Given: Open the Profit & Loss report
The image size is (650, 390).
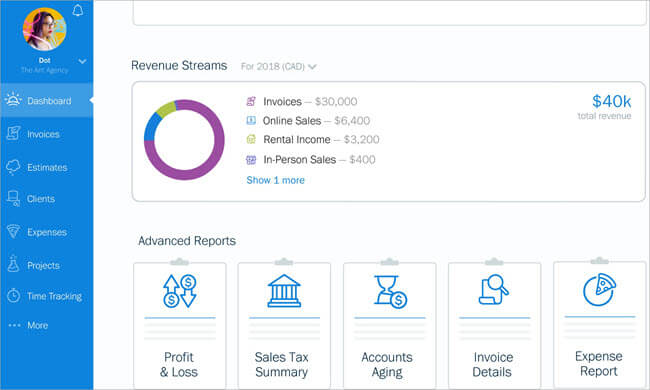Looking at the screenshot, I should pos(179,325).
